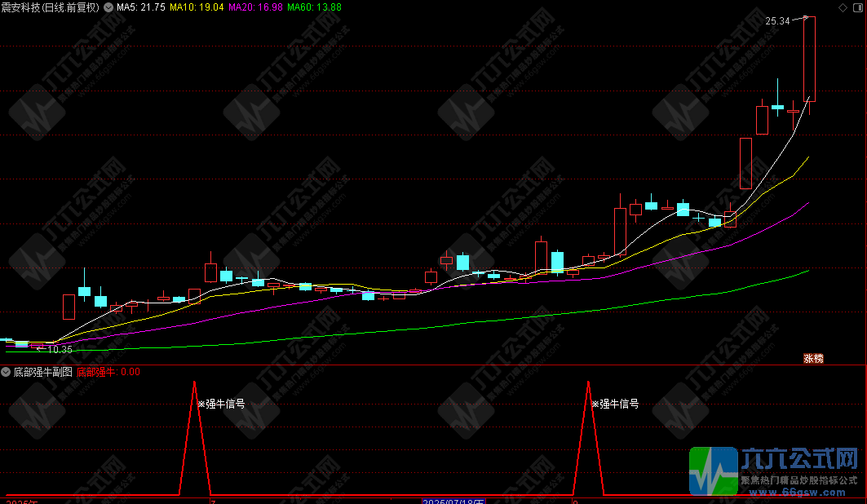Select the highlighted date on time axis
Viewport: 867px width, 504px height.
(x=453, y=502)
